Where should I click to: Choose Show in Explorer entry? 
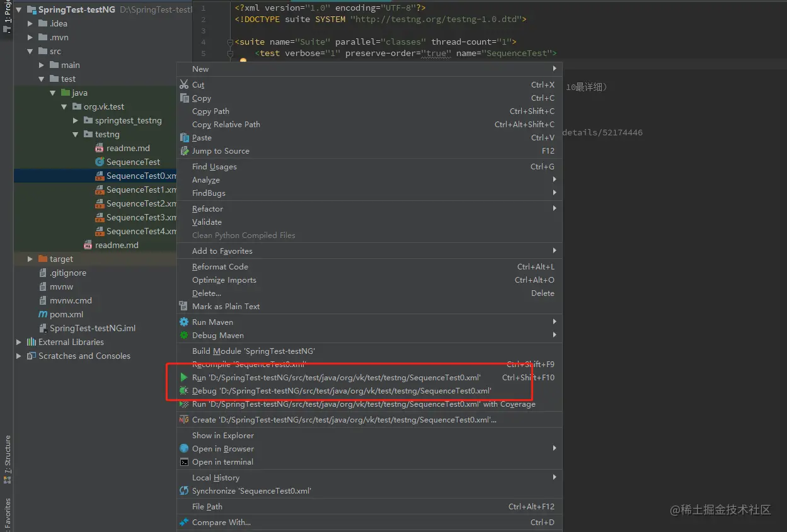coord(369,435)
